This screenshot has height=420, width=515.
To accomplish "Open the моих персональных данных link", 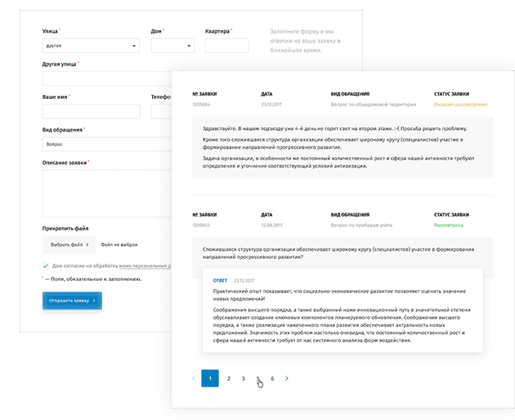I will pyautogui.click(x=144, y=266).
